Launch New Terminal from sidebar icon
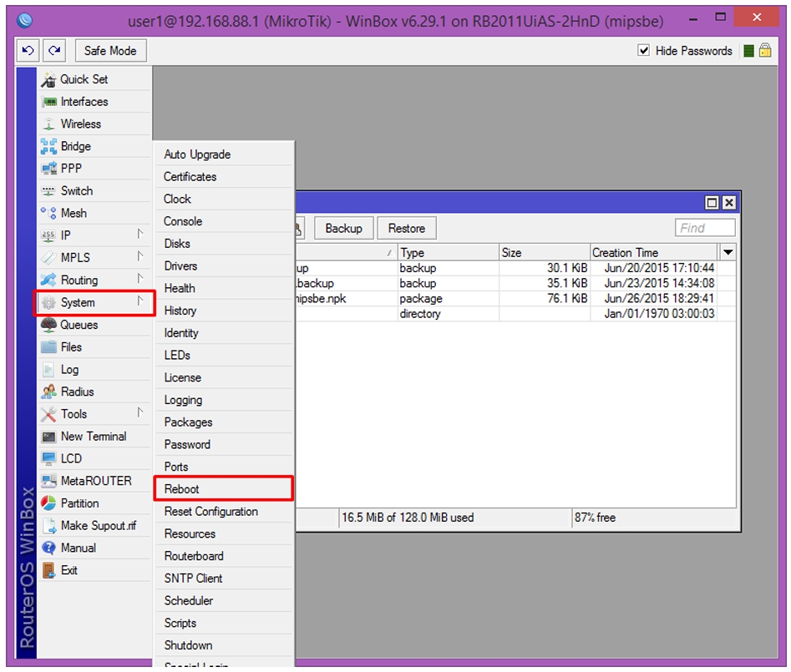791x672 pixels. click(x=49, y=437)
